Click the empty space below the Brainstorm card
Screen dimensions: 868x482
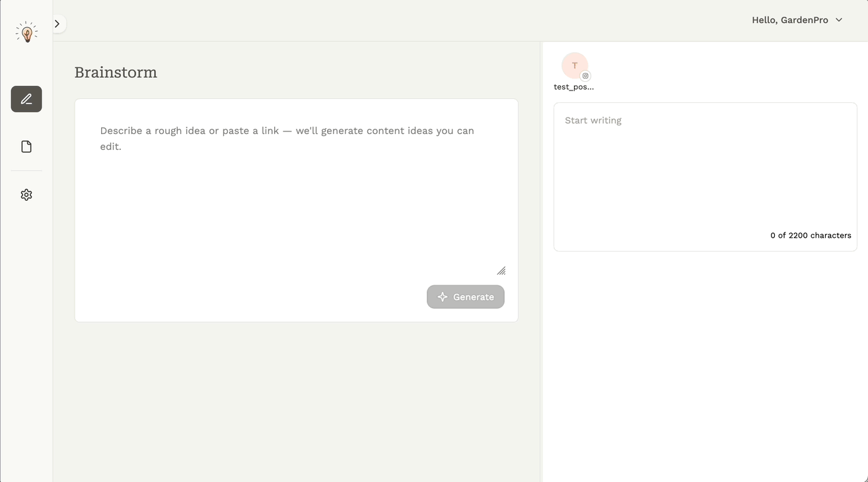pyautogui.click(x=296, y=396)
